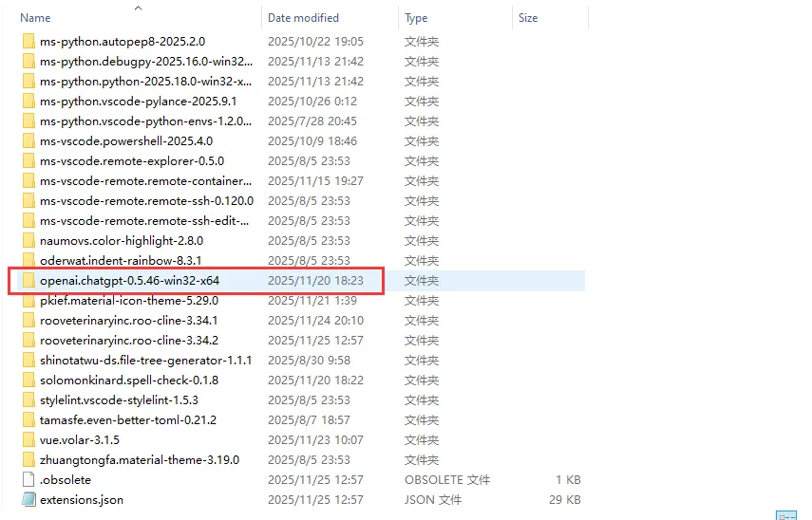
Task: Select folder icon of openai.chatgpt-0.5.46-win32-x64
Action: pos(29,281)
